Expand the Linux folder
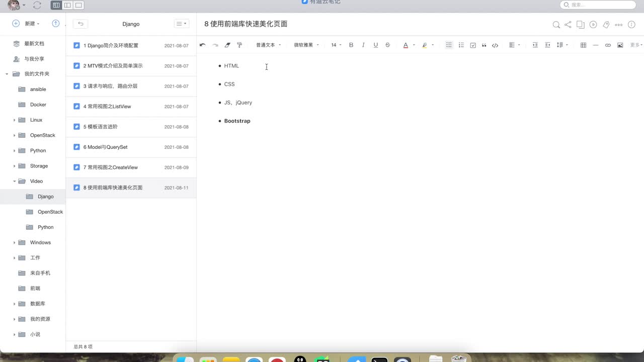Screen dimensions: 644x362 point(14,120)
